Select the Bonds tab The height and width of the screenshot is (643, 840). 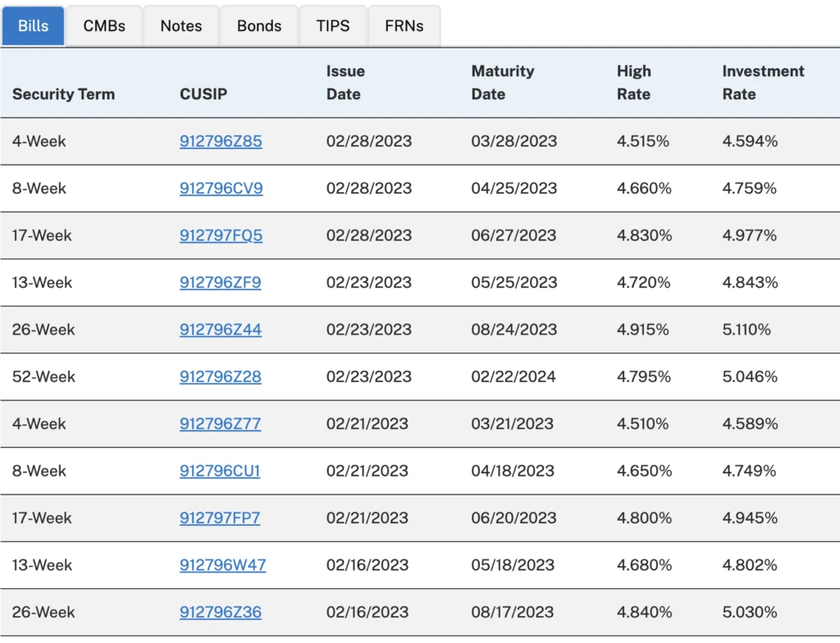tap(258, 25)
